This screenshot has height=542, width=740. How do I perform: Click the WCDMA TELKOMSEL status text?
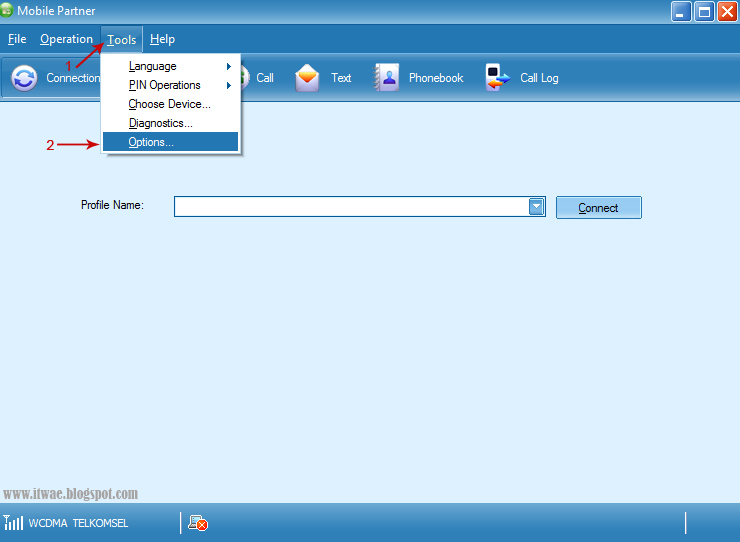[x=78, y=523]
